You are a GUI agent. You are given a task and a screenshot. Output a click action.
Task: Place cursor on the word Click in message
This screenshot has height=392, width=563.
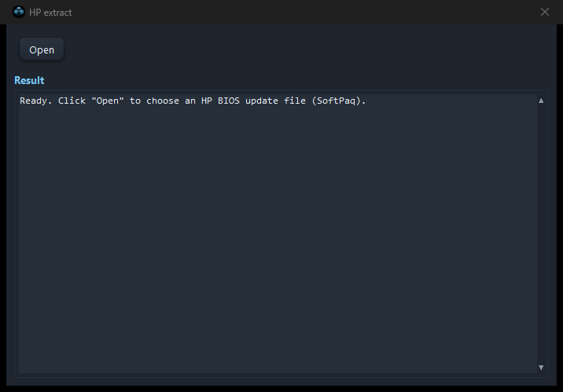(x=72, y=101)
